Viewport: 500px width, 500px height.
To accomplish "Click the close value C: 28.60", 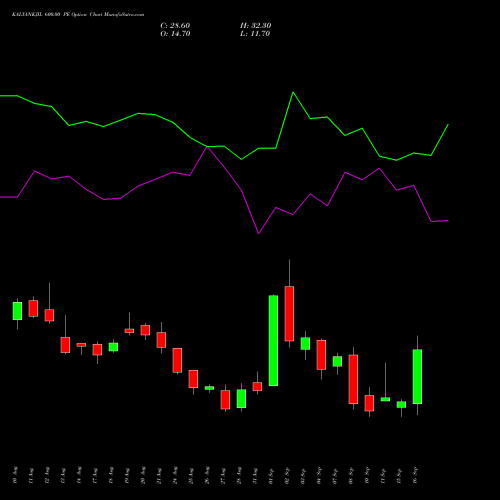I will pyautogui.click(x=175, y=26).
